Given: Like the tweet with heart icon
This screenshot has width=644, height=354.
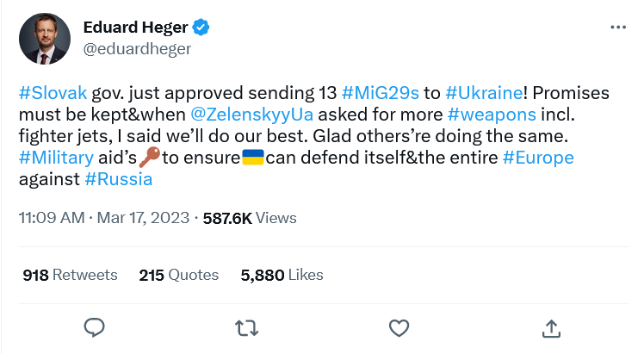Looking at the screenshot, I should 399,327.
